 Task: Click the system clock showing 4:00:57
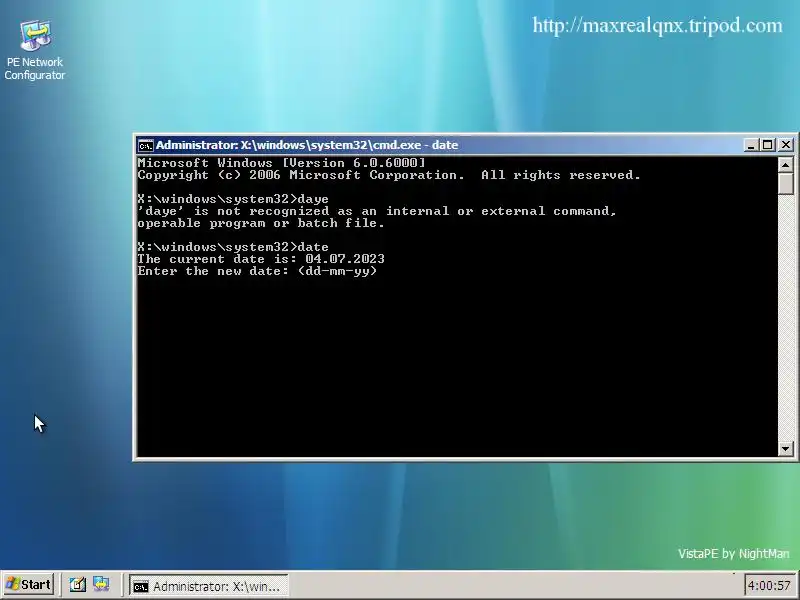(x=769, y=585)
